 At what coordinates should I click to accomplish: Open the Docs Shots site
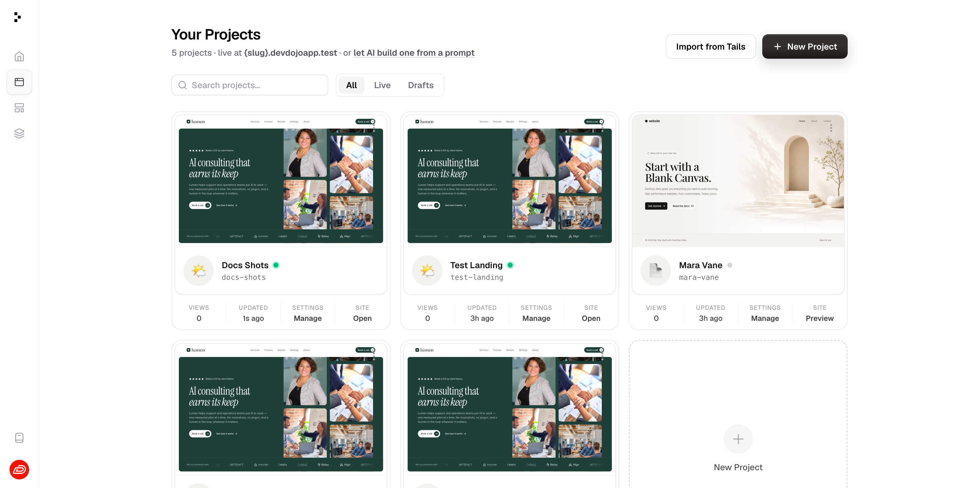[x=362, y=318]
